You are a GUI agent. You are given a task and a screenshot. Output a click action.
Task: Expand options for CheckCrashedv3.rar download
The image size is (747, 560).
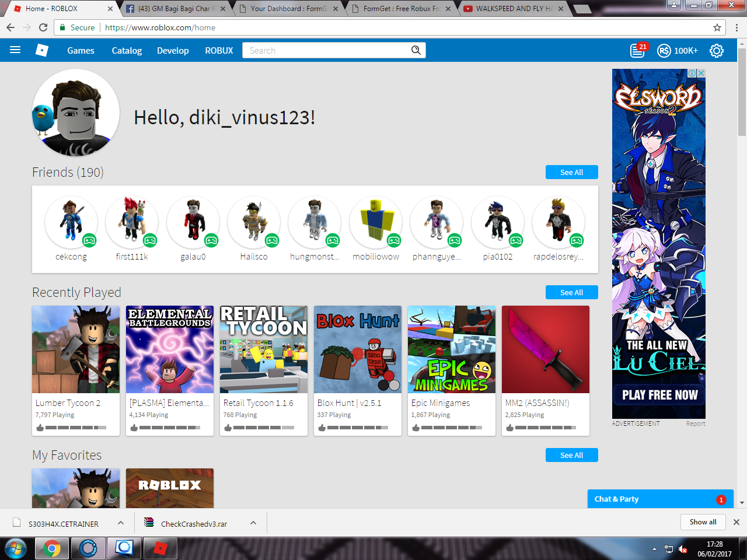253,523
